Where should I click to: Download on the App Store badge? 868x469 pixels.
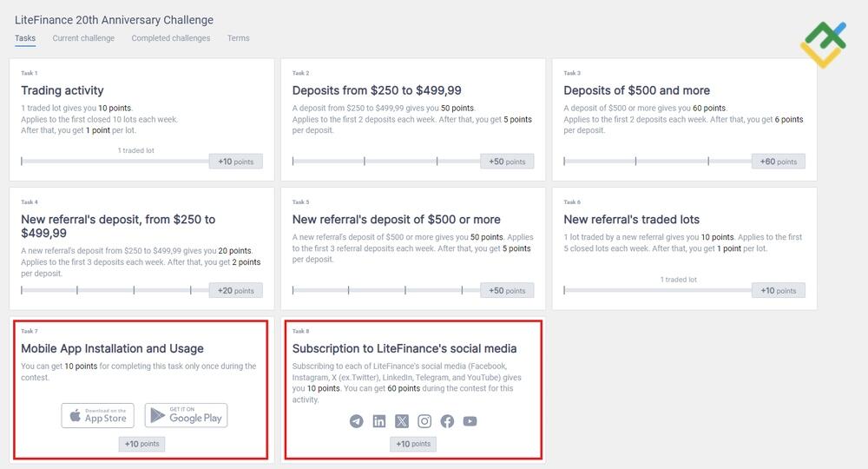tap(97, 415)
